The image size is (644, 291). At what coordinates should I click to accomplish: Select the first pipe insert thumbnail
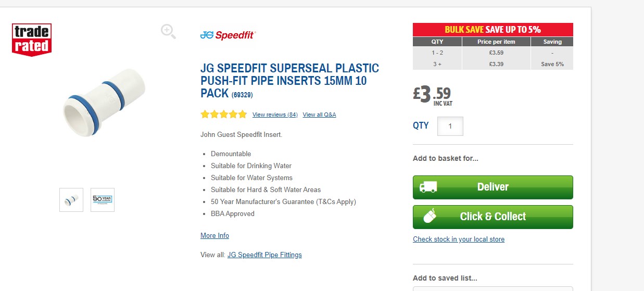[x=71, y=200]
